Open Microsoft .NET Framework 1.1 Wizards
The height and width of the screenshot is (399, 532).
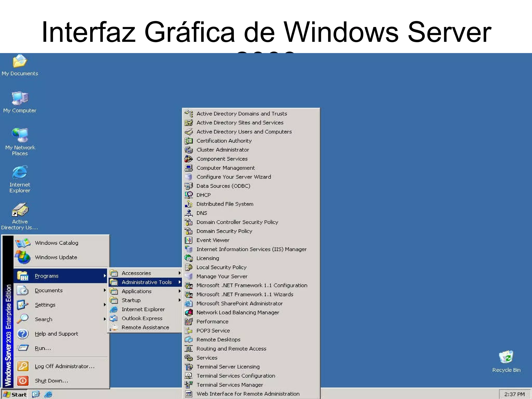click(251, 294)
